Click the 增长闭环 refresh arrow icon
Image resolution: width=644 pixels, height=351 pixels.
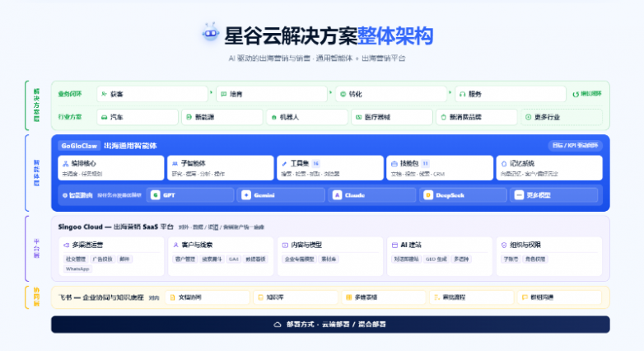coord(576,94)
